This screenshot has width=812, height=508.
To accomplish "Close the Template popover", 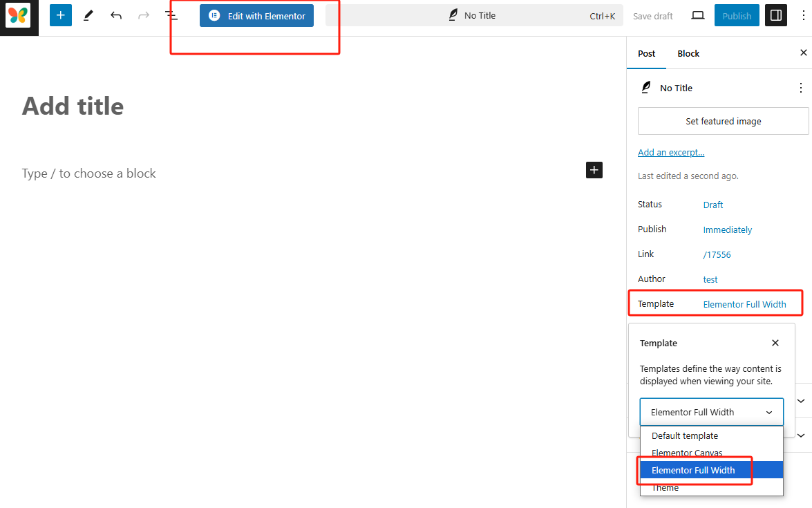I will pyautogui.click(x=775, y=343).
